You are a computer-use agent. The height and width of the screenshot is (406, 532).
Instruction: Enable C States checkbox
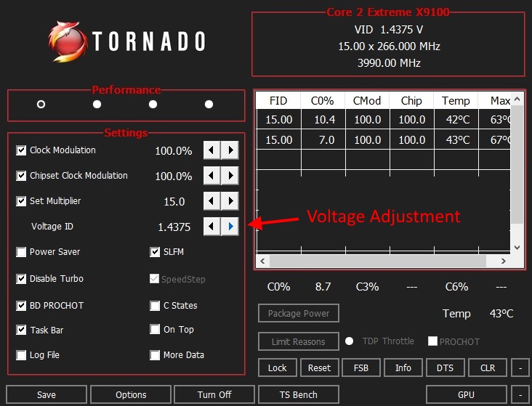pos(155,306)
